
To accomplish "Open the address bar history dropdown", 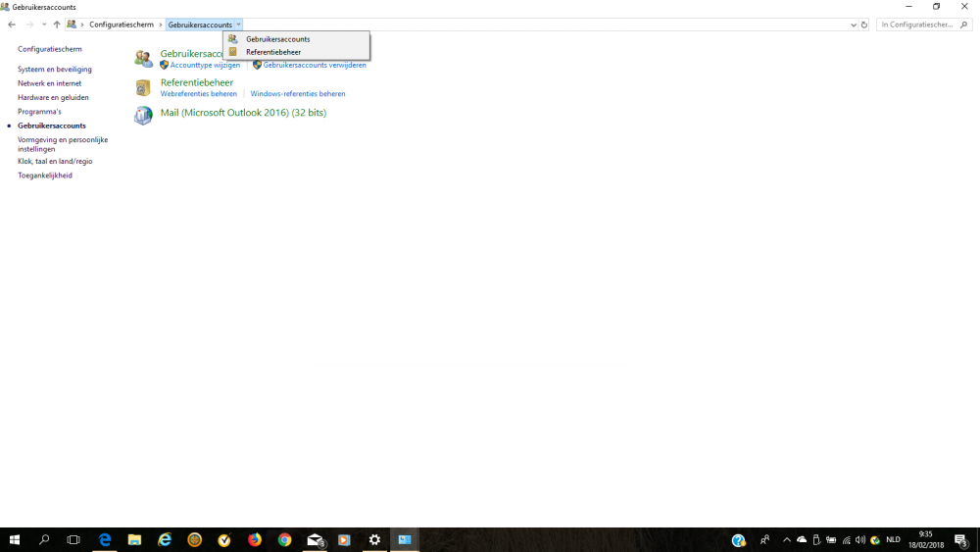I will [854, 25].
